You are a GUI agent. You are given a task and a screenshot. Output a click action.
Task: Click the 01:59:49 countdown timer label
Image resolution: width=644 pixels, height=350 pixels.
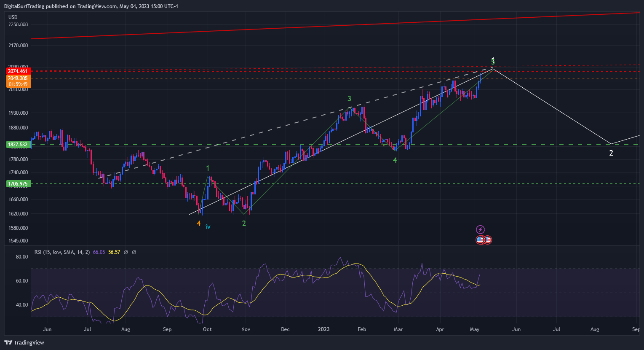17,84
